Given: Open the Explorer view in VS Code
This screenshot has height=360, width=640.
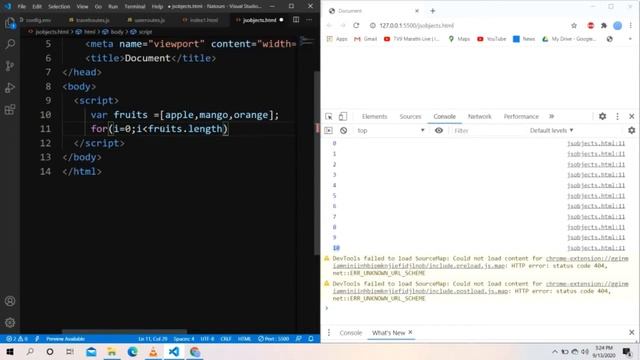Looking at the screenshot, I should click(x=10, y=23).
